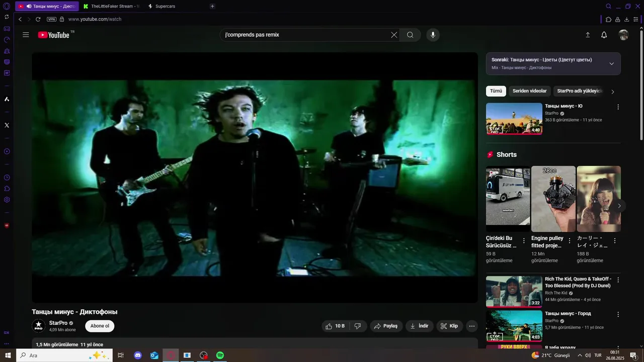Open the account avatar menu

[623, 35]
